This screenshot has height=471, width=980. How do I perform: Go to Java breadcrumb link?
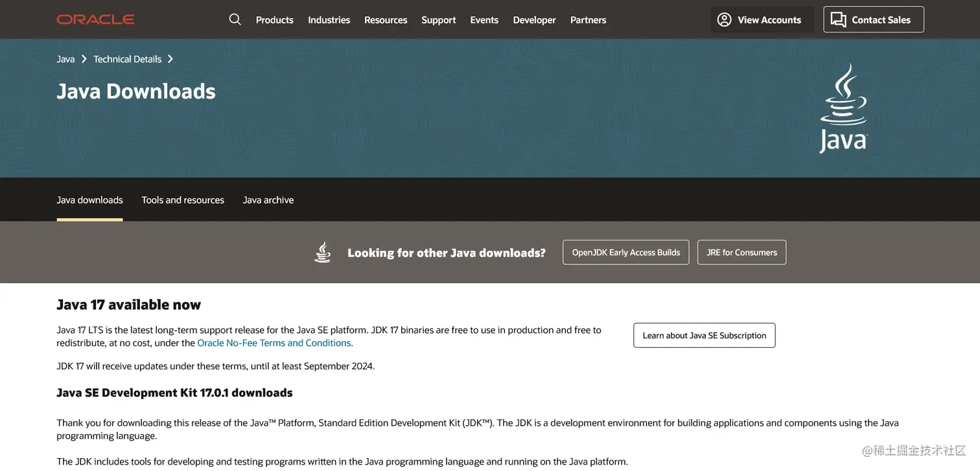65,59
